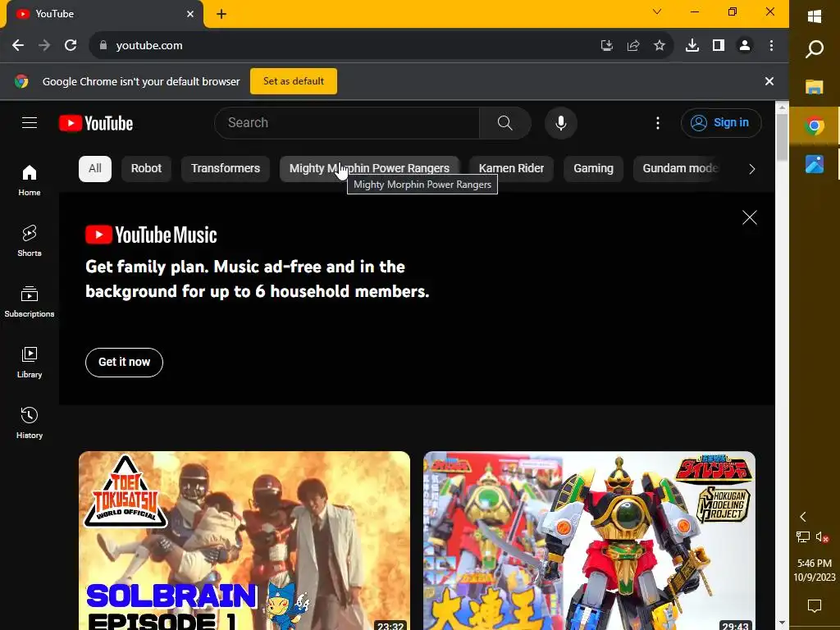
Task: Open the Photos app in taskbar
Action: 815,164
